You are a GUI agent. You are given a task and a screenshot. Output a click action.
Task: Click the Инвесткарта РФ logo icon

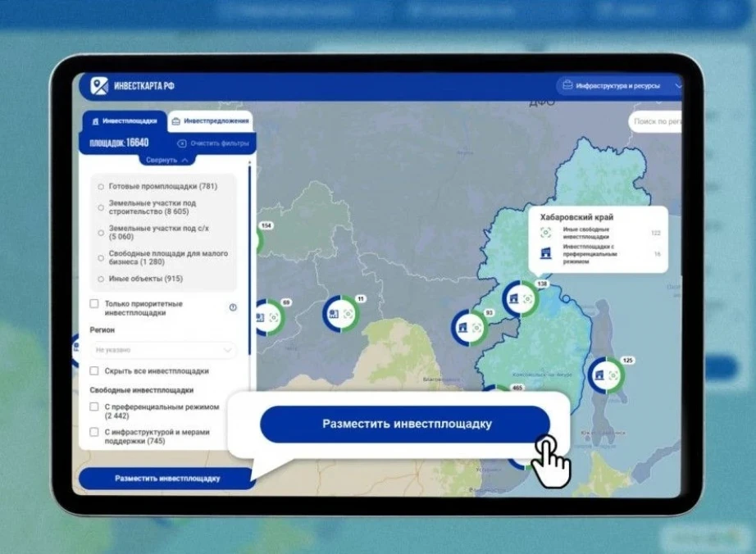click(100, 86)
